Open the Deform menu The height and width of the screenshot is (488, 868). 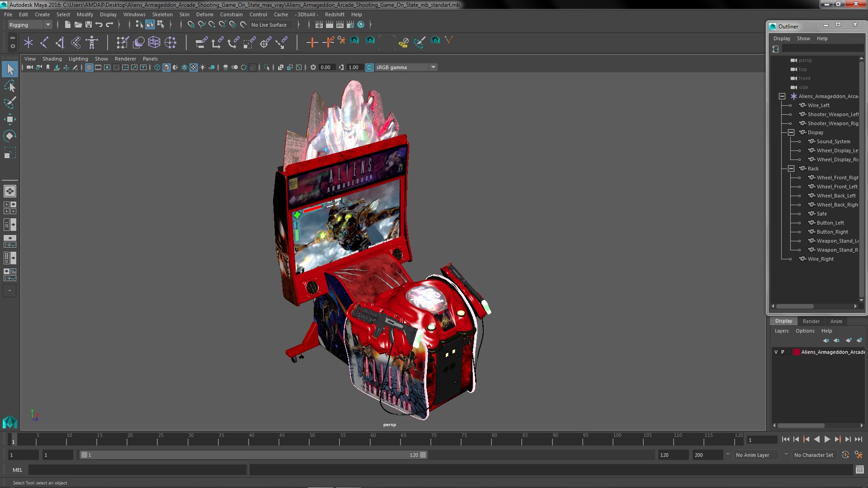(x=204, y=14)
